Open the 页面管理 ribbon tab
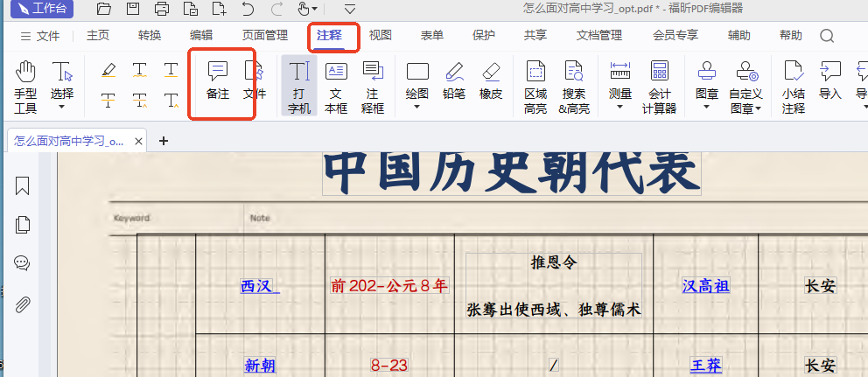 tap(264, 36)
